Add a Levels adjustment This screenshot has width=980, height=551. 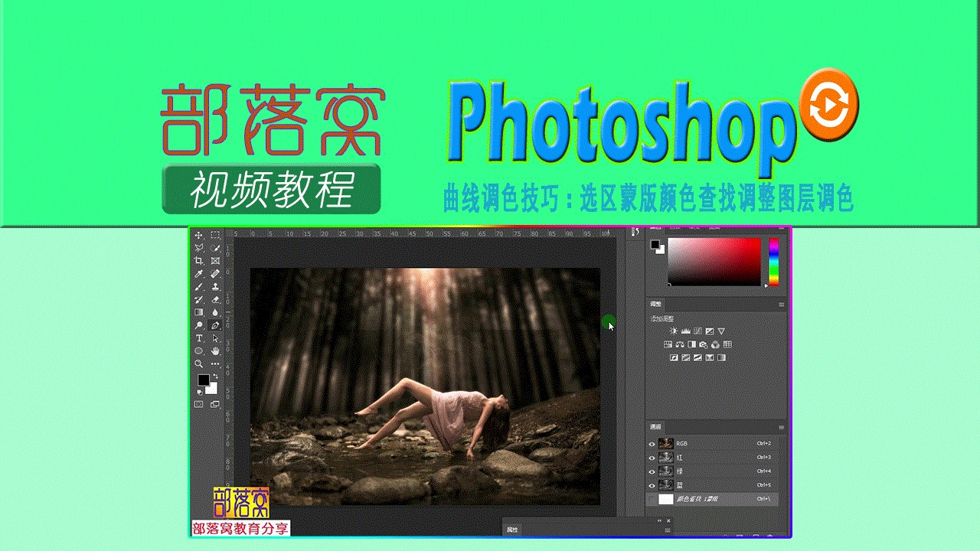click(x=686, y=331)
